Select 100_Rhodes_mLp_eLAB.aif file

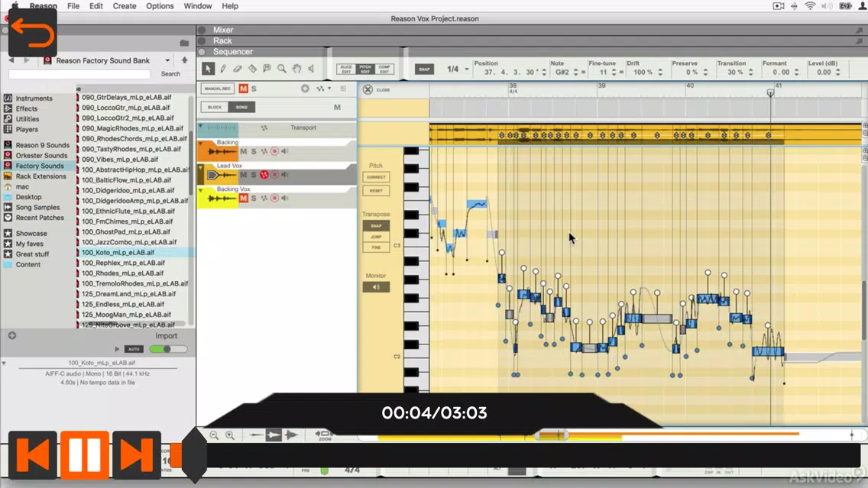click(123, 273)
